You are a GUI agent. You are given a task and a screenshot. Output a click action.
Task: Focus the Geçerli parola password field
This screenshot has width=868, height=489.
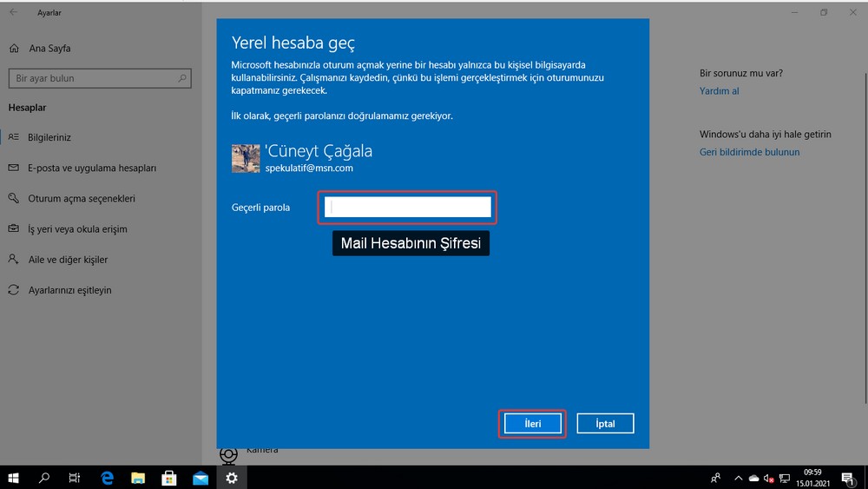coord(407,207)
